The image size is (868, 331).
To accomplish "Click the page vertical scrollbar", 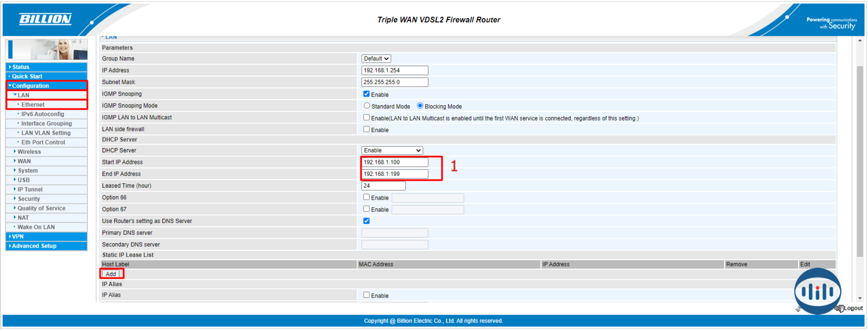I will pyautogui.click(x=859, y=163).
